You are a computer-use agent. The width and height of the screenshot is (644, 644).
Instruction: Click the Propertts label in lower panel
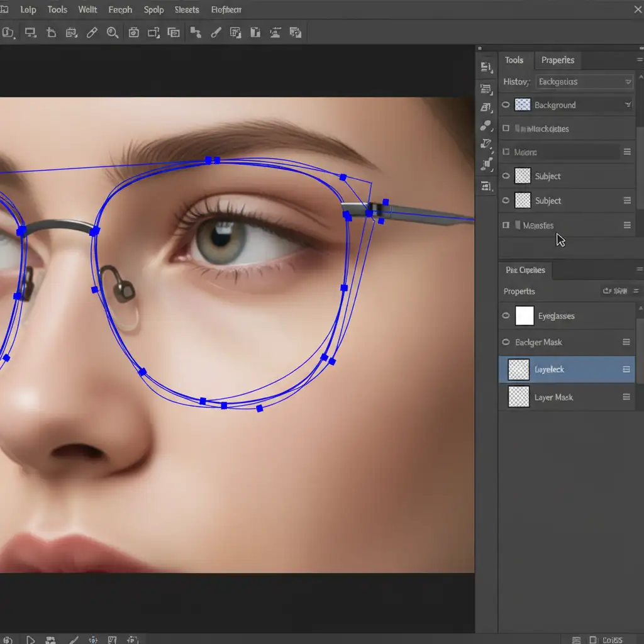pos(519,291)
